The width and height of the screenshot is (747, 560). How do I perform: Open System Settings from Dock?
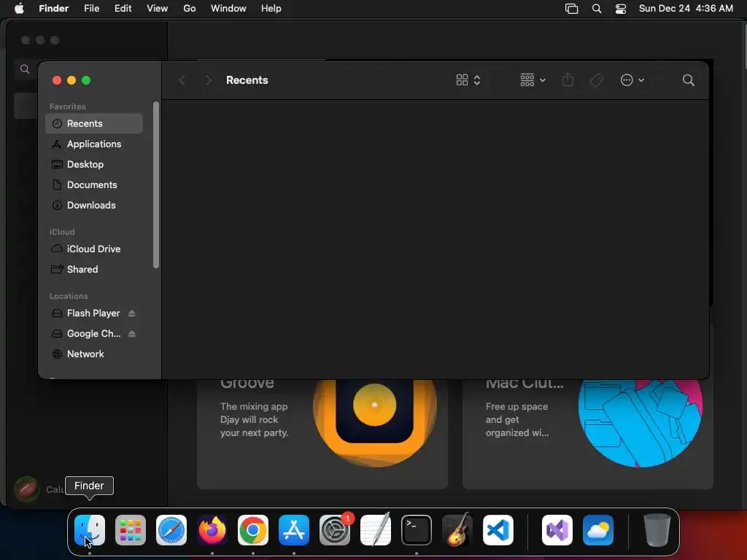(x=335, y=530)
